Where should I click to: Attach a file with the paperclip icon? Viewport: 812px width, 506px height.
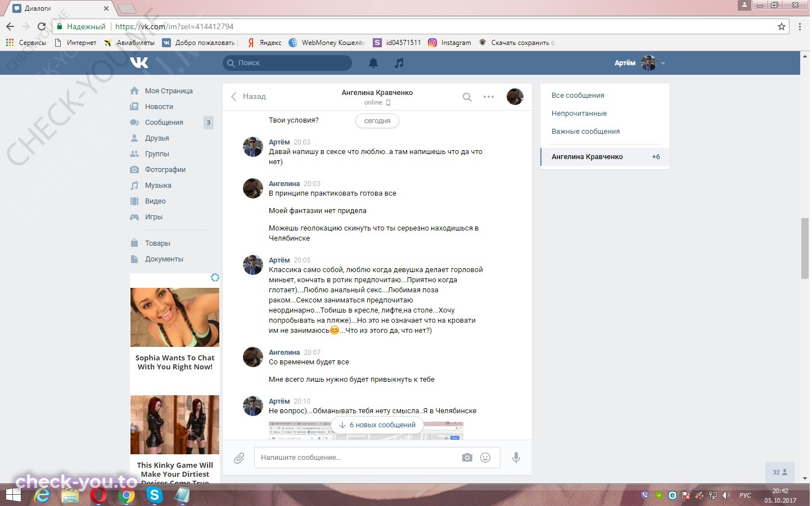point(239,458)
